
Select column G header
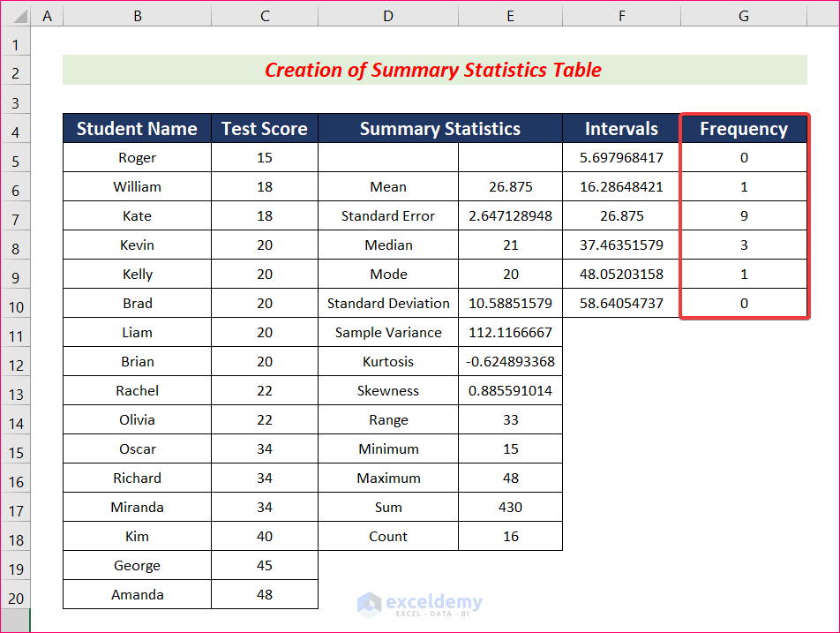click(744, 16)
